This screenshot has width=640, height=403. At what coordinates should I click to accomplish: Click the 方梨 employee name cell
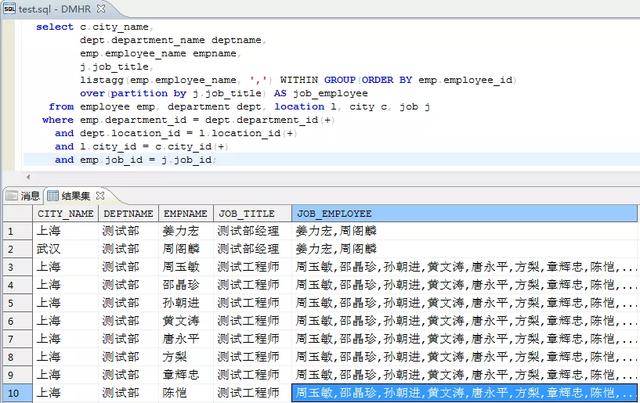click(x=186, y=356)
